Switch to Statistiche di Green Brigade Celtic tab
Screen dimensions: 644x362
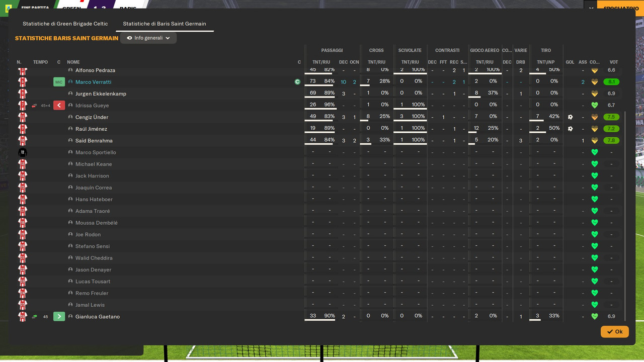click(x=65, y=24)
